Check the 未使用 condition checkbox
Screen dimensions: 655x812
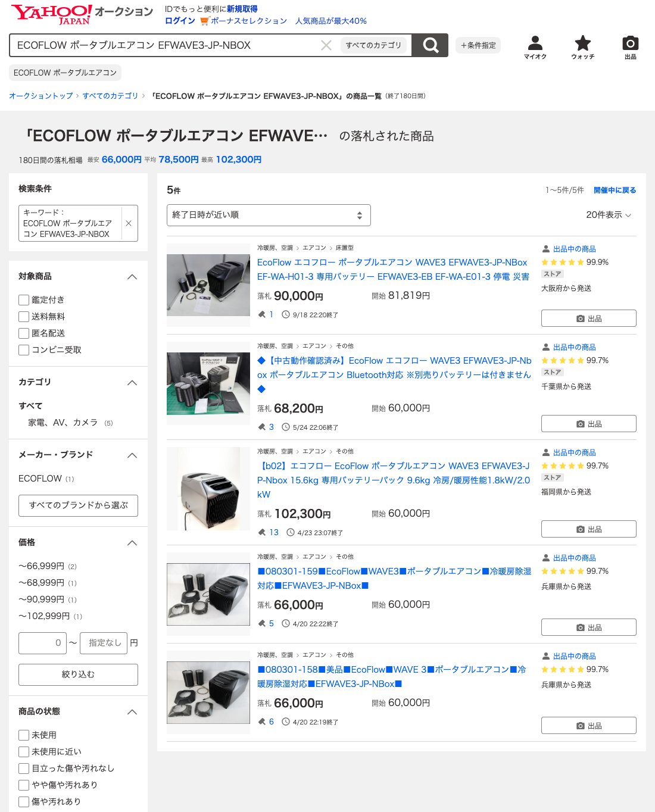24,735
